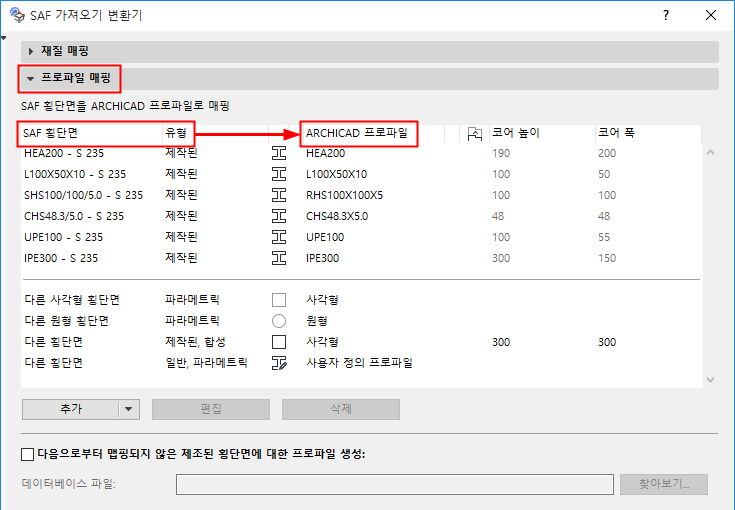Image resolution: width=735 pixels, height=510 pixels.
Task: Click the 제작된, 합성 type cell
Action: 195,342
